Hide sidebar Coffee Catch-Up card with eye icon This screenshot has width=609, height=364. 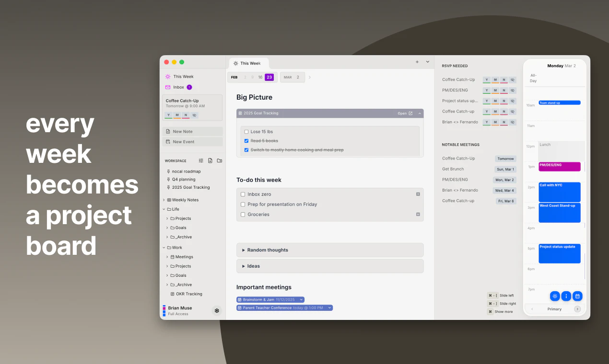pyautogui.click(x=194, y=115)
